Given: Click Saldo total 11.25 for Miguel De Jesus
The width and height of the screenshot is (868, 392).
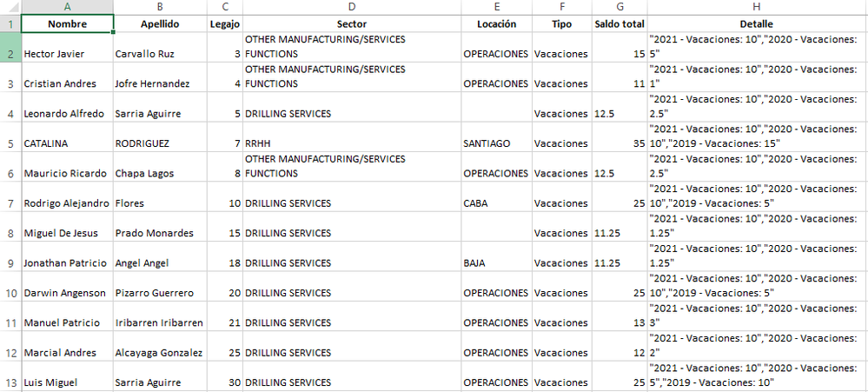Looking at the screenshot, I should pyautogui.click(x=620, y=227).
